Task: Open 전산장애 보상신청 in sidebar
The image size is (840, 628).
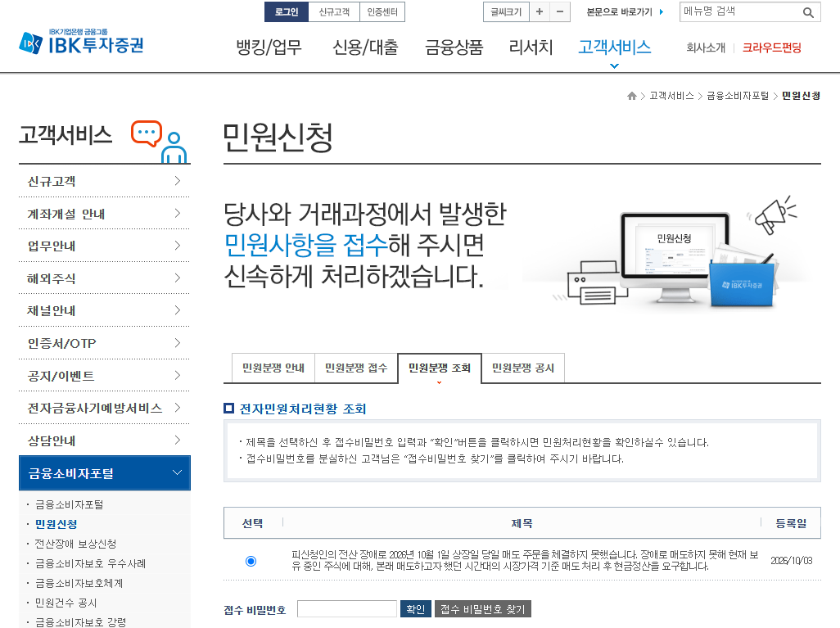Action: [x=75, y=544]
